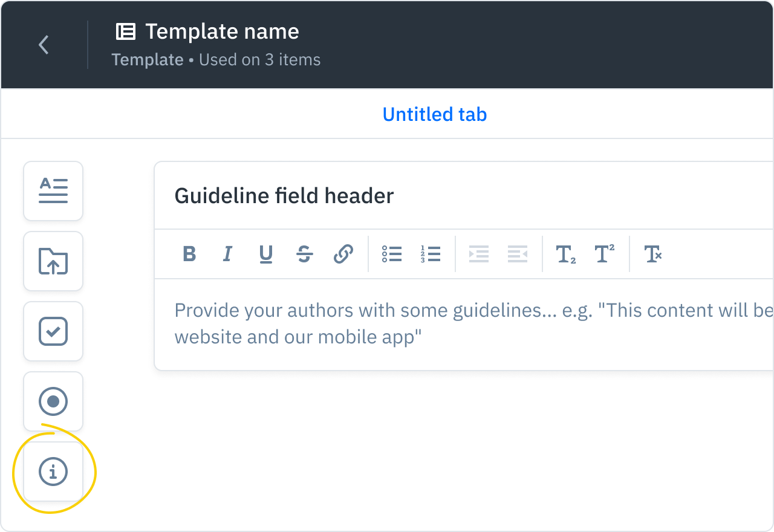The height and width of the screenshot is (532, 774).
Task: Add a checkbox field to the template
Action: pos(53,331)
